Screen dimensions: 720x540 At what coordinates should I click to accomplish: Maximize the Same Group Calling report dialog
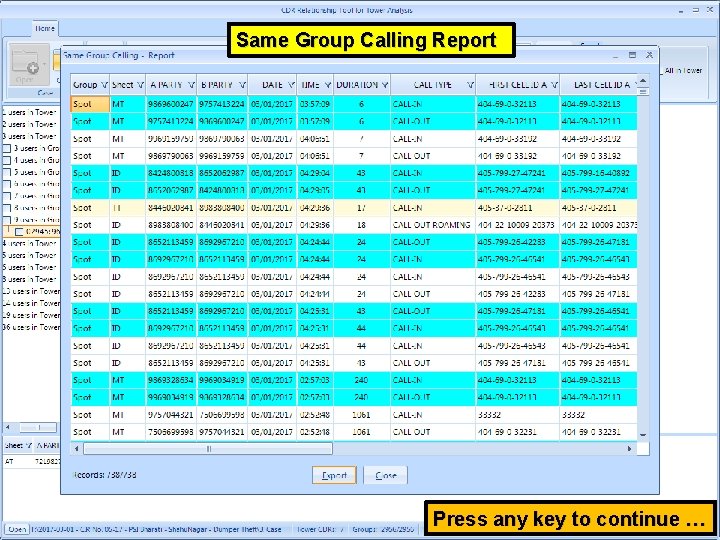pyautogui.click(x=632, y=55)
